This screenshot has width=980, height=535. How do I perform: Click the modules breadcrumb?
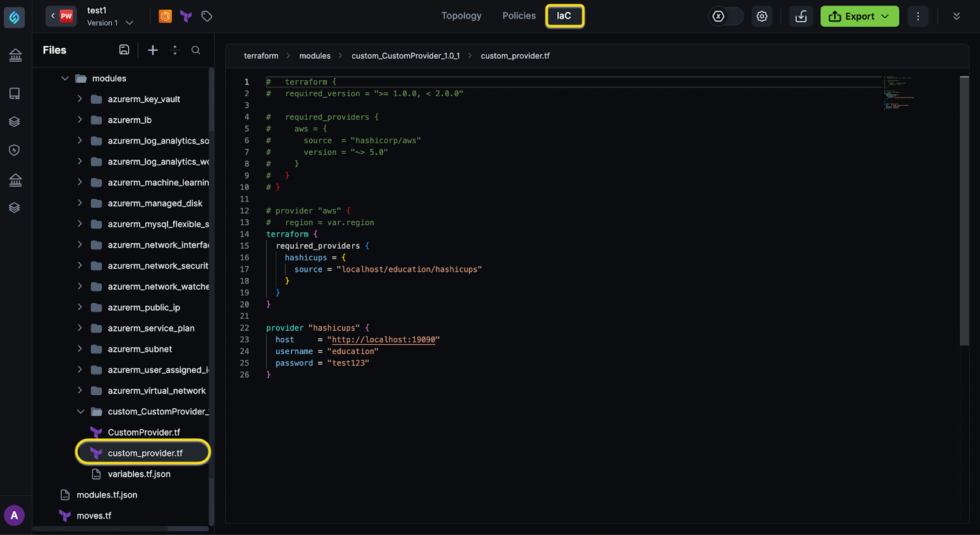[315, 56]
